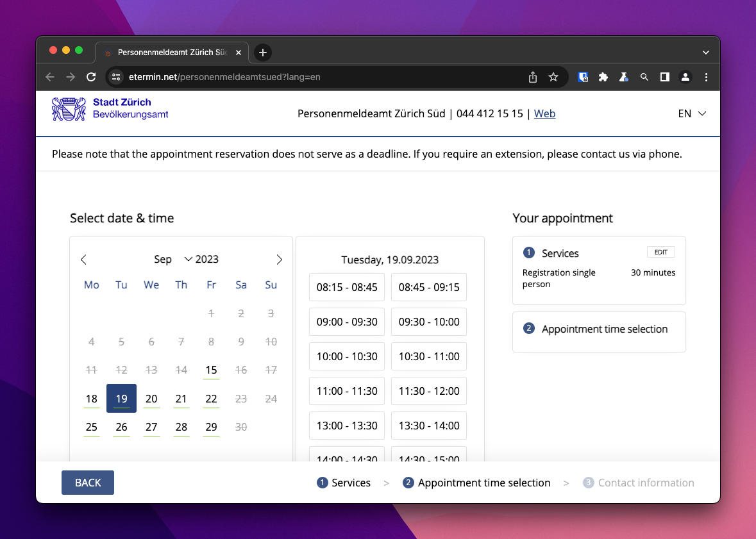Bookmark this page with star icon

(x=553, y=77)
